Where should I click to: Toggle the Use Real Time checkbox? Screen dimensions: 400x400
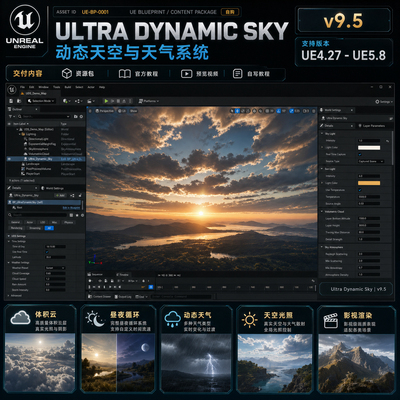coord(47,252)
